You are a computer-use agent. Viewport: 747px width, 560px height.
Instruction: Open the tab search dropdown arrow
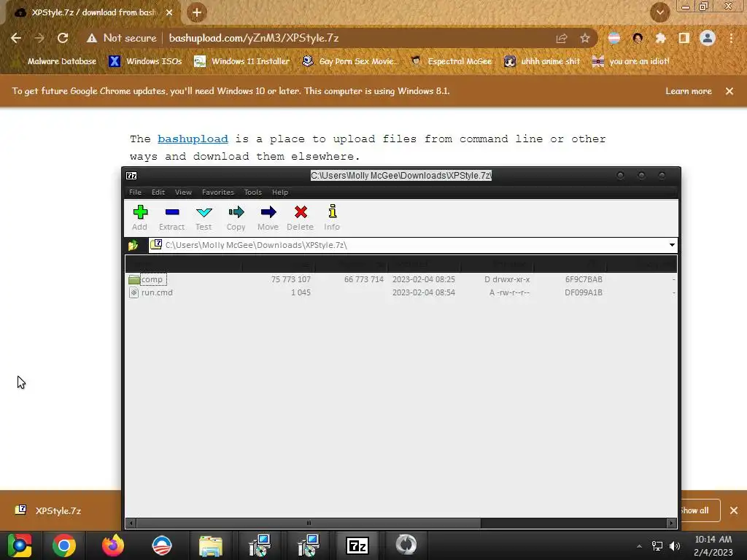pos(660,12)
